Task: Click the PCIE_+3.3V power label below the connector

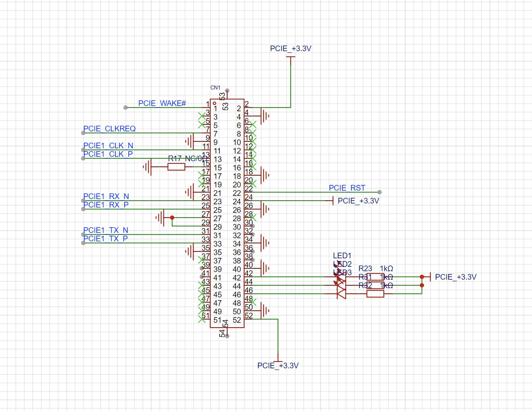Action: (278, 365)
